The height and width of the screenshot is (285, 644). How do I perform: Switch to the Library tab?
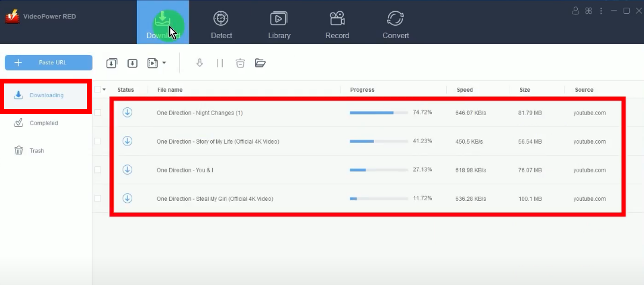tap(279, 24)
